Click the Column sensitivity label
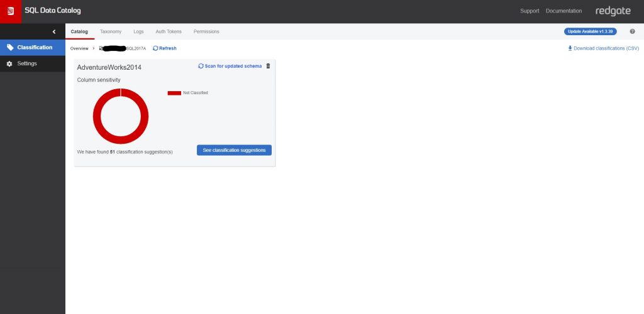 click(x=99, y=80)
